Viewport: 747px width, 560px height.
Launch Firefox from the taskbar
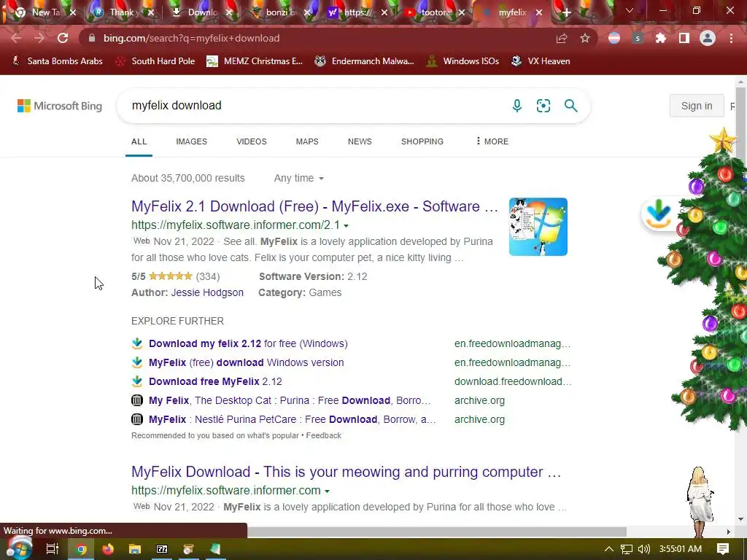click(x=108, y=549)
